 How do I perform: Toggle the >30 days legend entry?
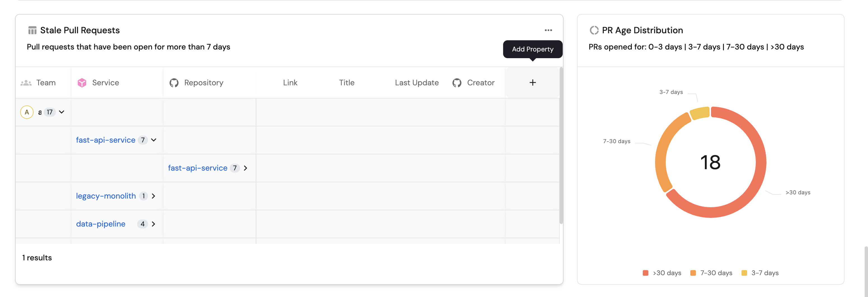(x=662, y=273)
